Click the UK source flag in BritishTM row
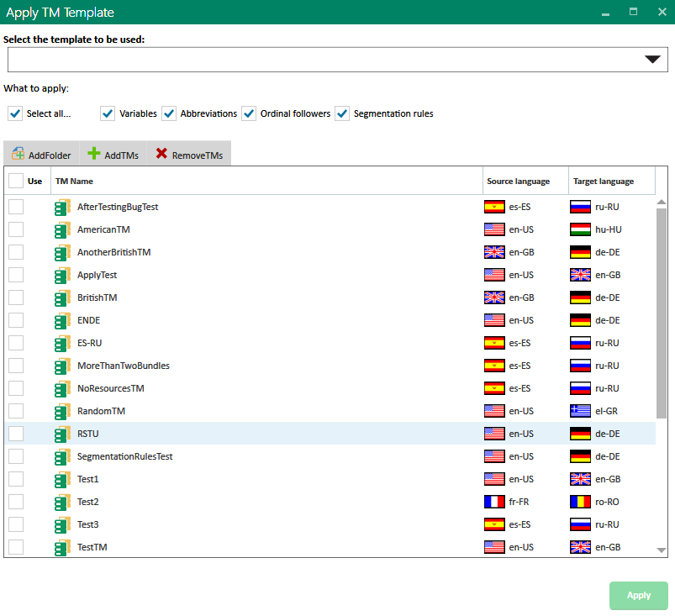Viewport: 675px width, 616px height. (x=494, y=297)
